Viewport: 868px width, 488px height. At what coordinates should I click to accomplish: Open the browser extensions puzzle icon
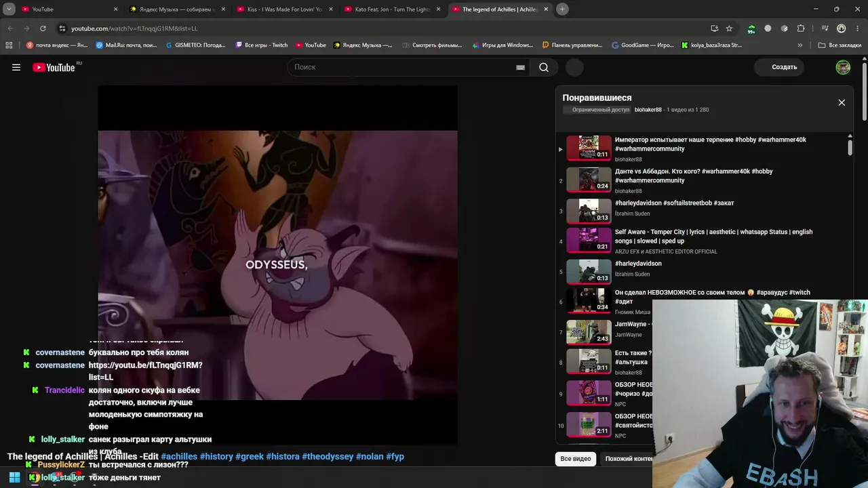(x=801, y=28)
